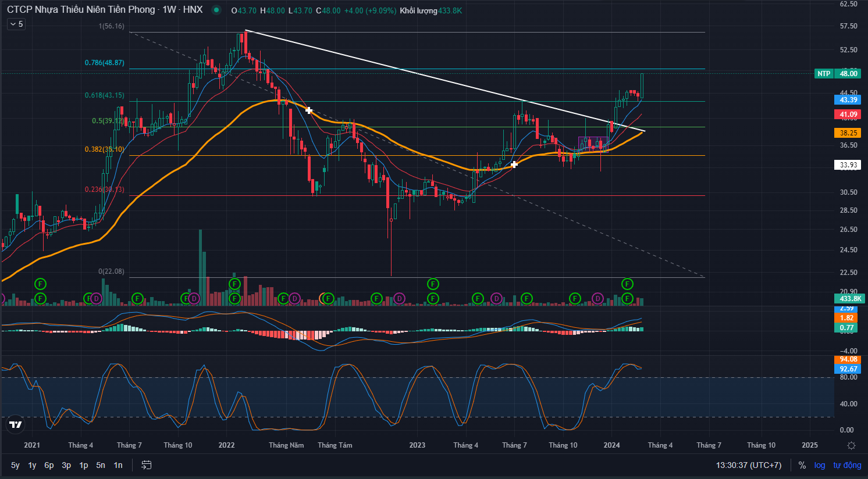Toggle the "tự động" auto scale
Viewport: 868px width, 479px height.
pyautogui.click(x=847, y=465)
